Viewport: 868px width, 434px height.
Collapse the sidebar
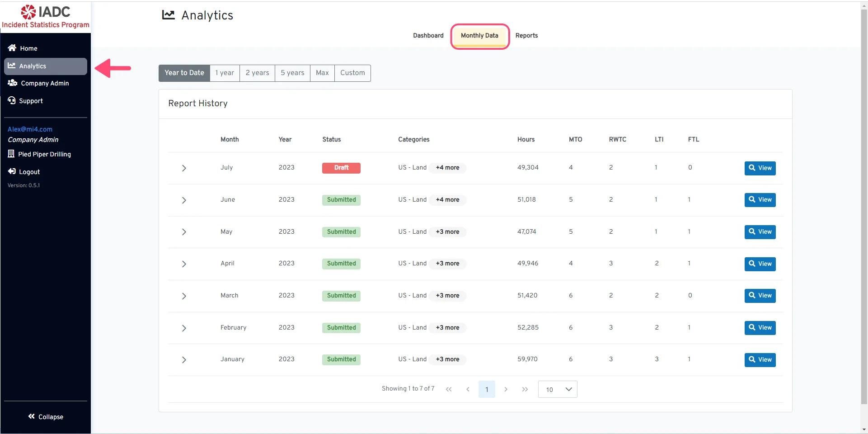pyautogui.click(x=46, y=417)
